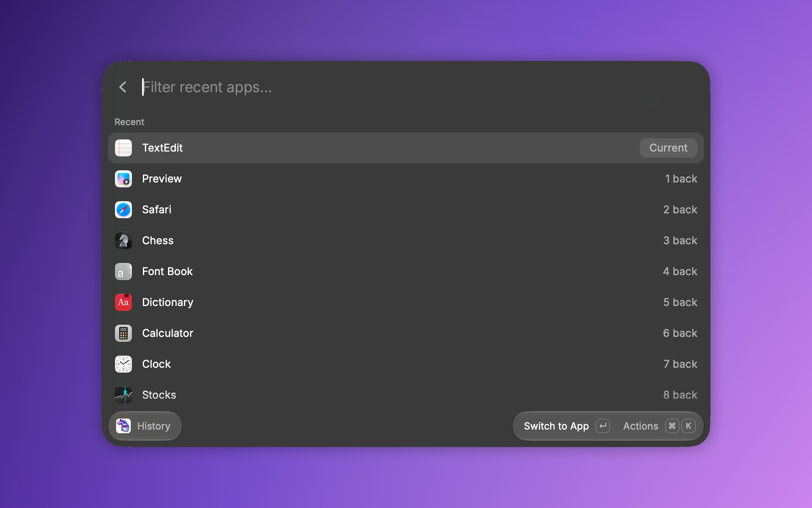The image size is (812, 508).
Task: Click the '5 back' label
Action: [x=680, y=302]
